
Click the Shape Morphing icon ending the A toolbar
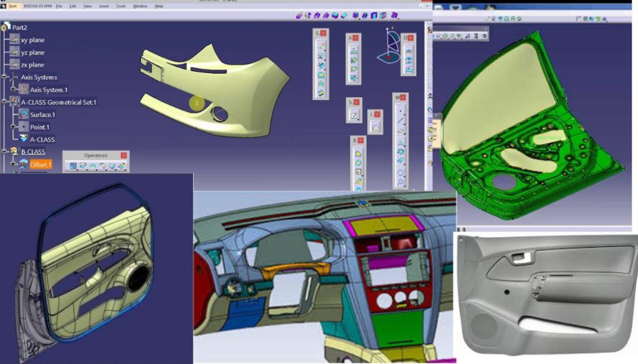(x=354, y=78)
